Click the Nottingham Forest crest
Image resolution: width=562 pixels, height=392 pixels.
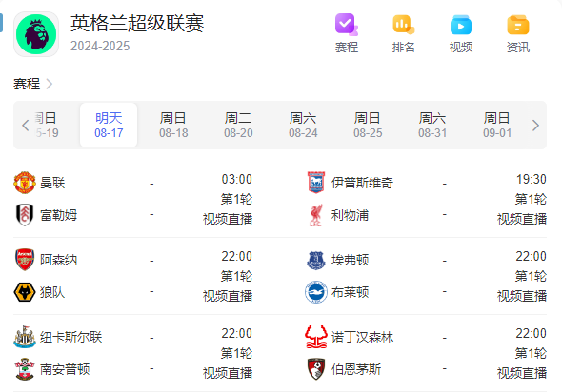tap(316, 337)
